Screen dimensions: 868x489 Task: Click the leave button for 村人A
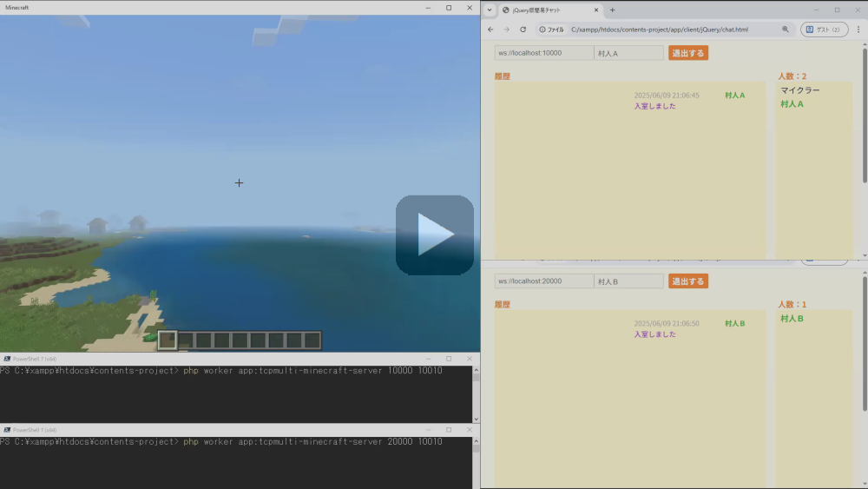[x=688, y=53]
